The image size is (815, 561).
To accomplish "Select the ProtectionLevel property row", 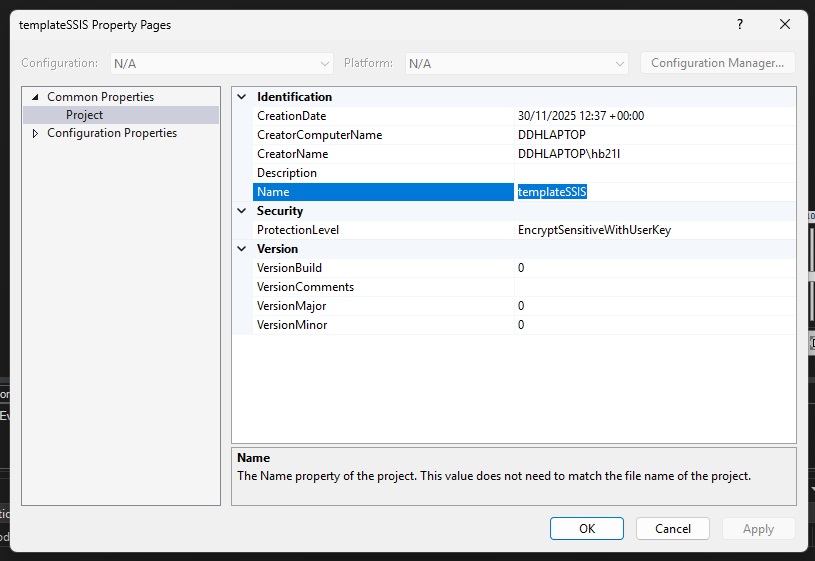I will [x=298, y=230].
